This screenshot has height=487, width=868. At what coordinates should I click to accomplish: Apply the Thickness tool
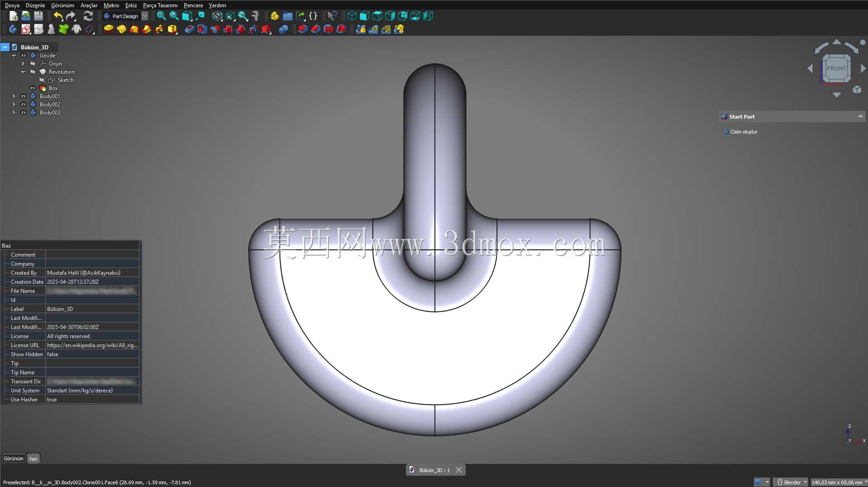(x=341, y=29)
